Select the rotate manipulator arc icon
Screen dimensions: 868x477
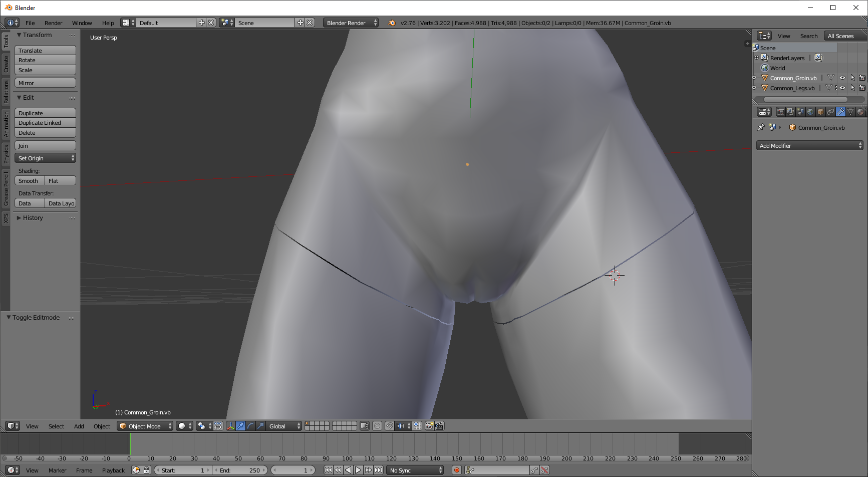[250, 426]
